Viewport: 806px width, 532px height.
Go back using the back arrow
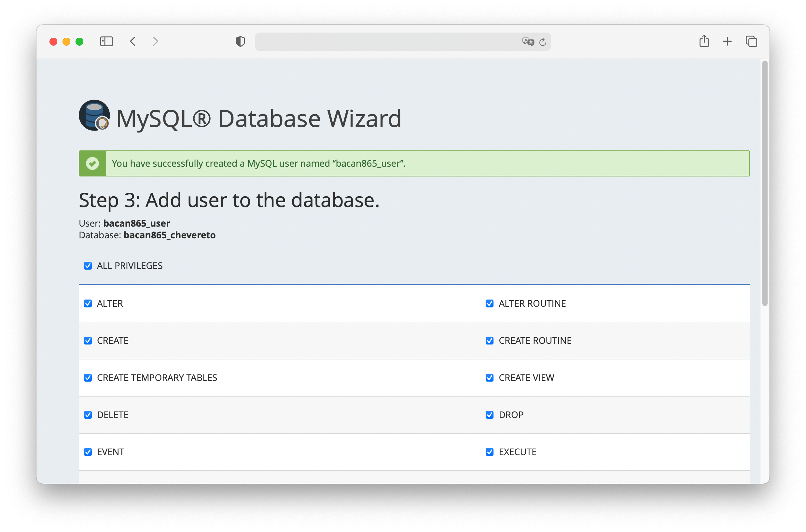(132, 41)
